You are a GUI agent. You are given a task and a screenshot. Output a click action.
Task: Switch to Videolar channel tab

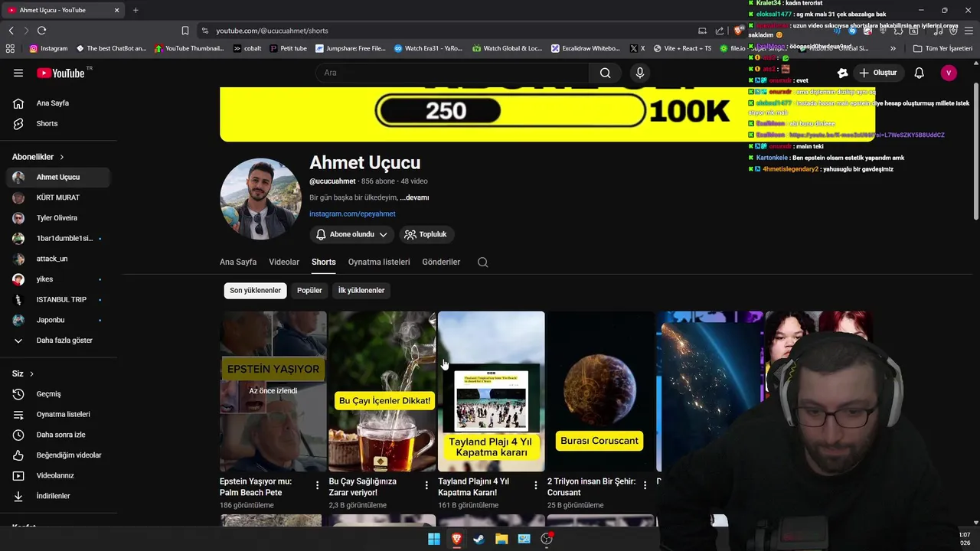[284, 262]
